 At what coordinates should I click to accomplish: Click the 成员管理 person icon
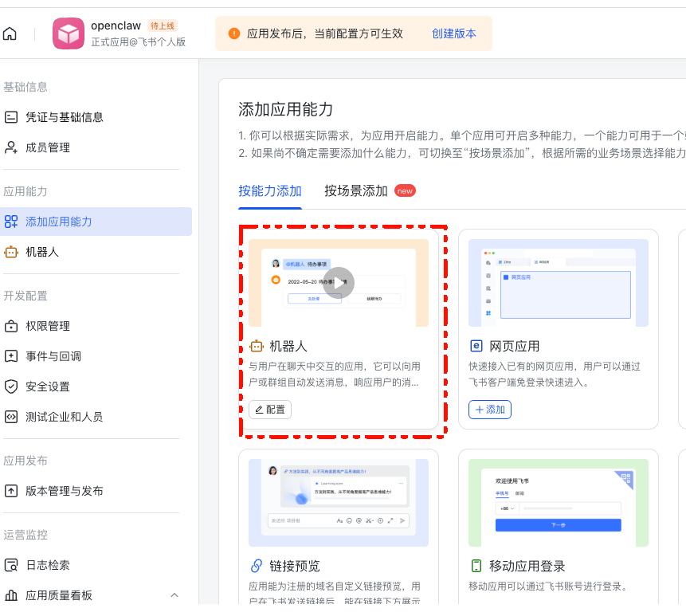[11, 147]
